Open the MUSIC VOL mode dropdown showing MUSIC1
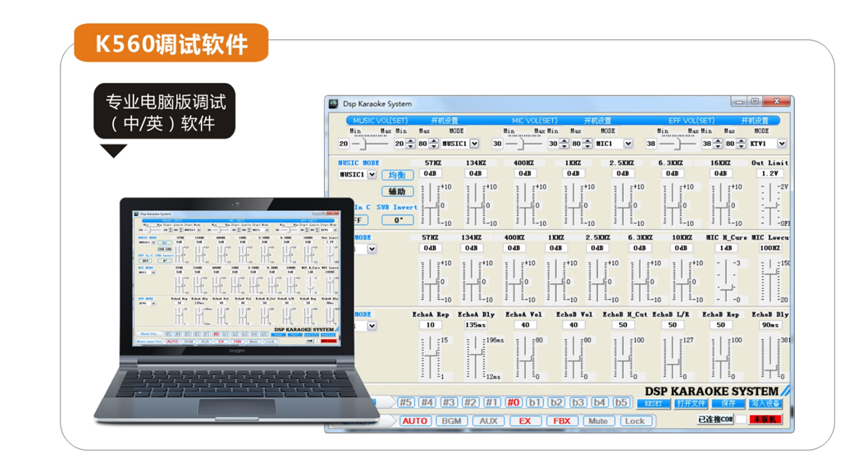Viewport: 868px width, 463px height. (474, 144)
